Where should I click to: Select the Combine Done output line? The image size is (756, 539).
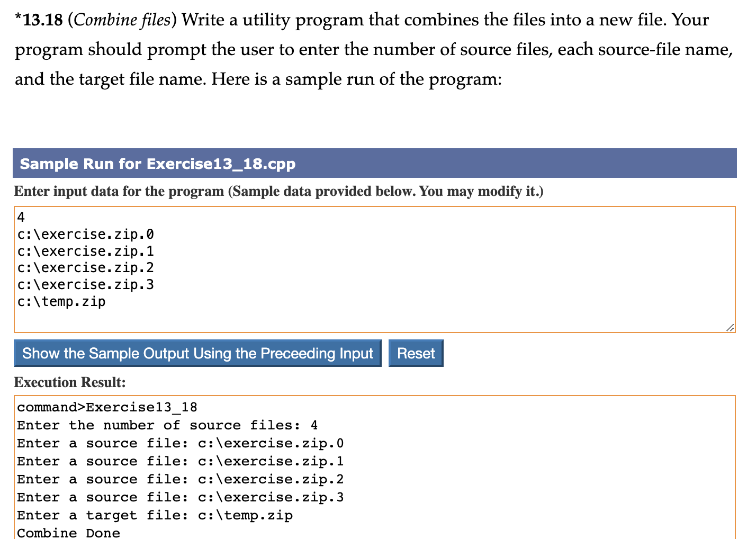click(x=68, y=533)
